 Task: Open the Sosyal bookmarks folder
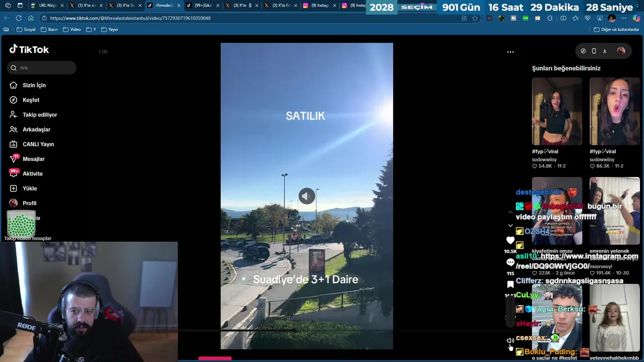tap(26, 30)
